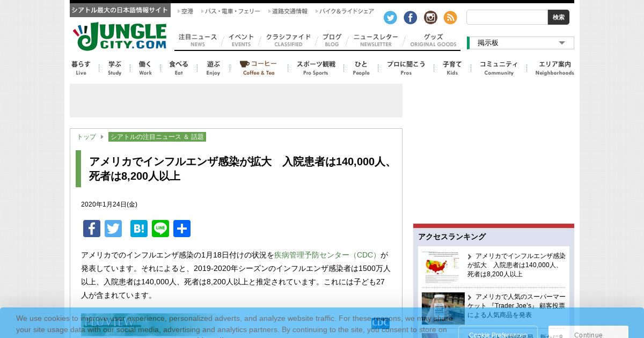Open 道路交通情報 link
Screen dimensions: 644x338
click(288, 11)
